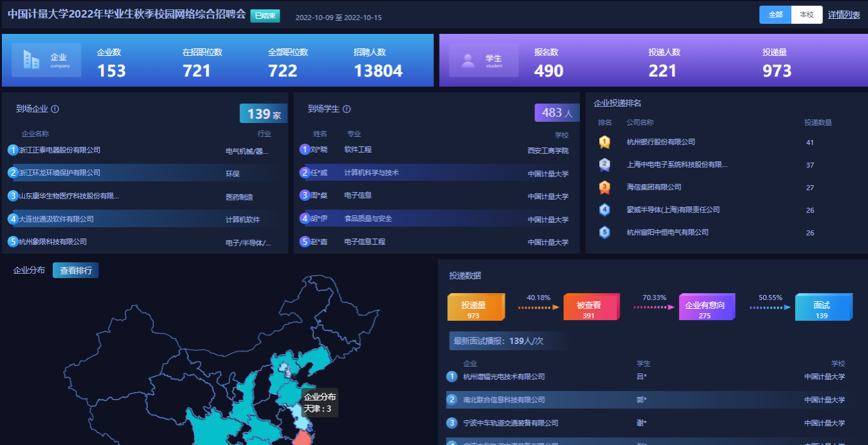Click the bronze rank 3 medal icon
Viewport: 868px width, 445px height.
click(x=604, y=187)
